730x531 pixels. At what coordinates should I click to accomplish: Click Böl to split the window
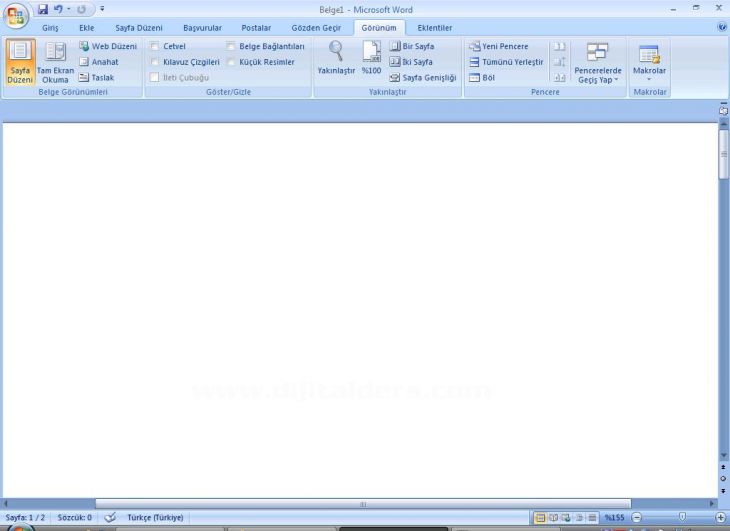(482, 78)
